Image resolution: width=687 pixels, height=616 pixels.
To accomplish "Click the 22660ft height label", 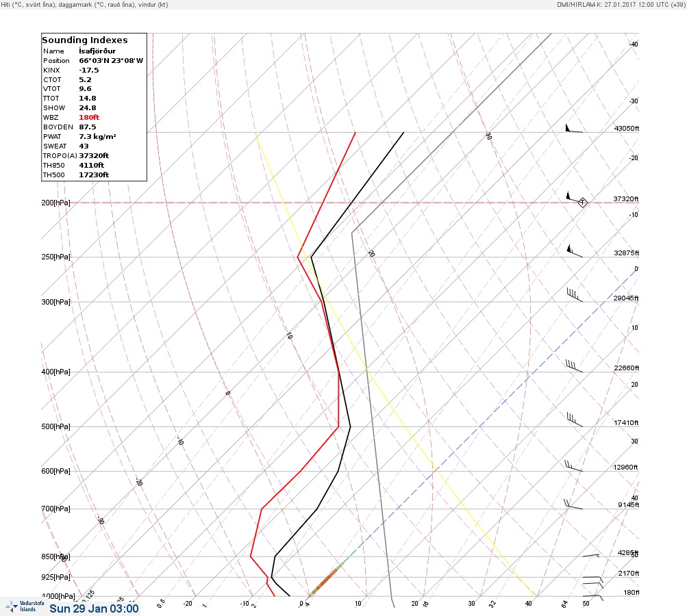I will pos(627,368).
